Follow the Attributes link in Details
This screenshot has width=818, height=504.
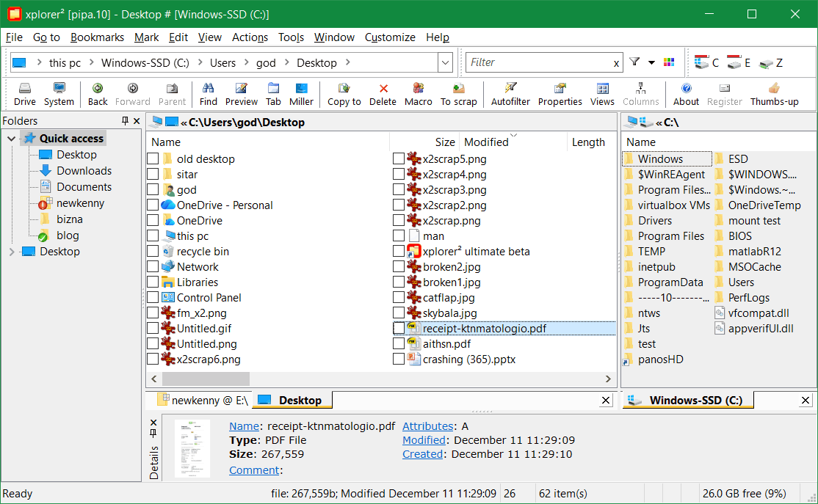pyautogui.click(x=421, y=426)
